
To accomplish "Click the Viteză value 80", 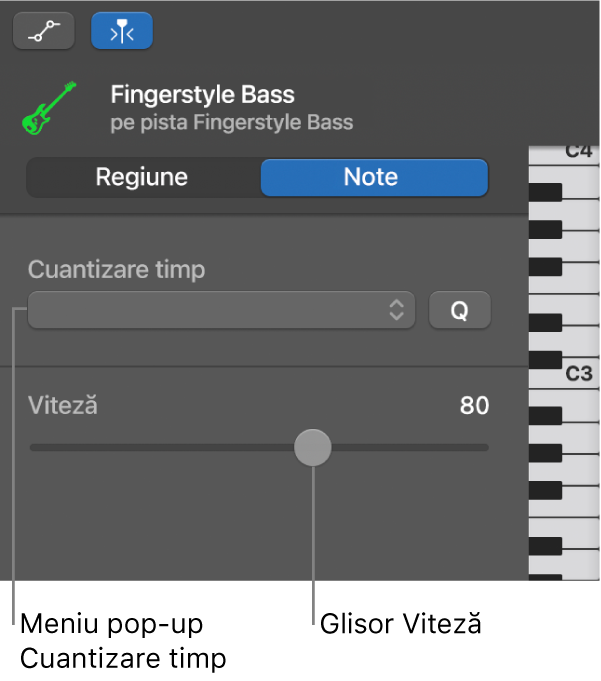I will tap(474, 405).
